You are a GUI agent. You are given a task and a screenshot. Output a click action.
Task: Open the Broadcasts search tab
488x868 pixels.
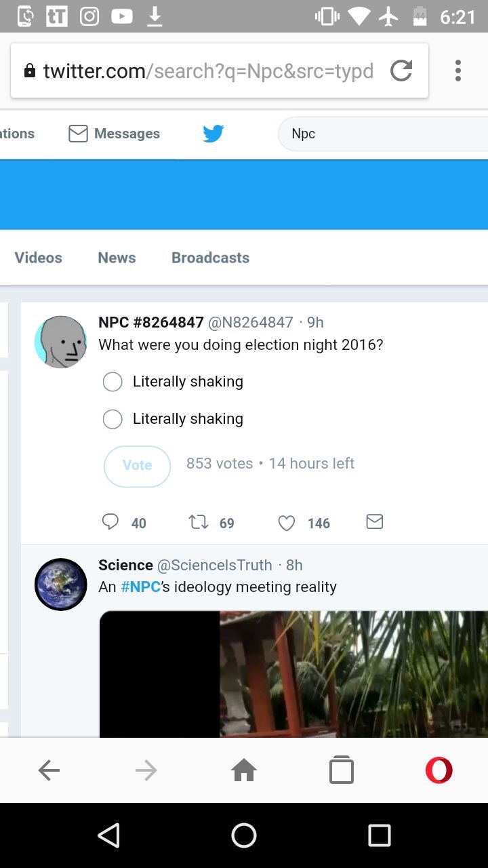210,258
